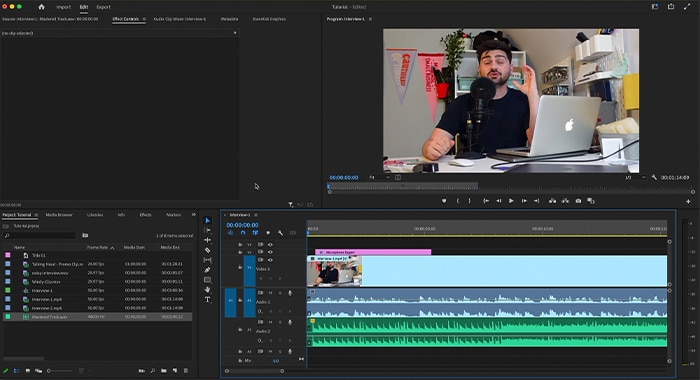Click the Home icon in top bar
700x380 pixels.
click(42, 7)
